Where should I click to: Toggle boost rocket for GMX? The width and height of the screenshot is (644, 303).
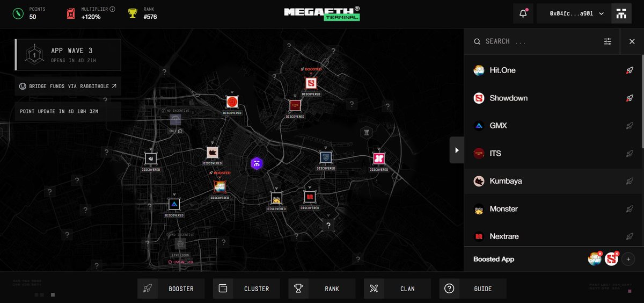click(630, 126)
